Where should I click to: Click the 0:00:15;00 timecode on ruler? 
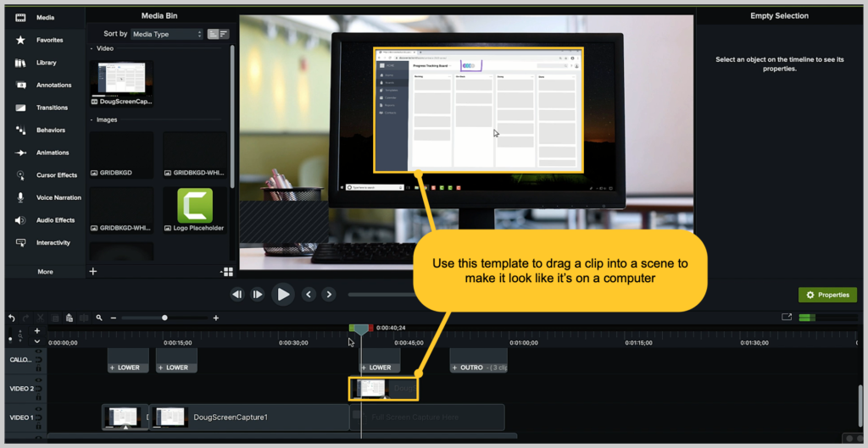(x=178, y=343)
